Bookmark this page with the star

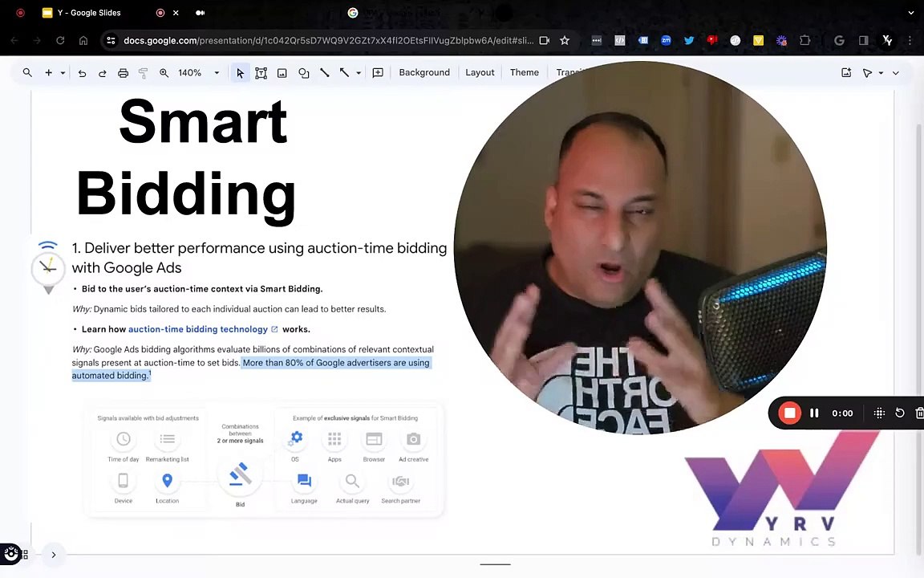tap(565, 40)
